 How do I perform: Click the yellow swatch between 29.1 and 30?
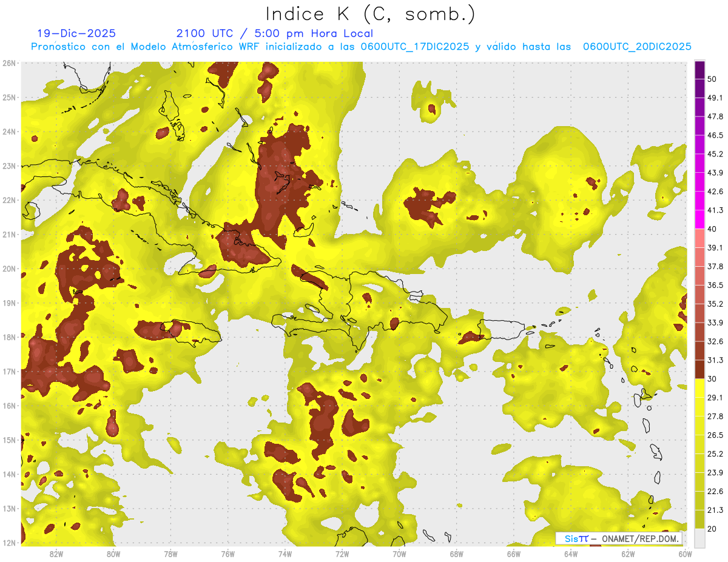point(699,388)
